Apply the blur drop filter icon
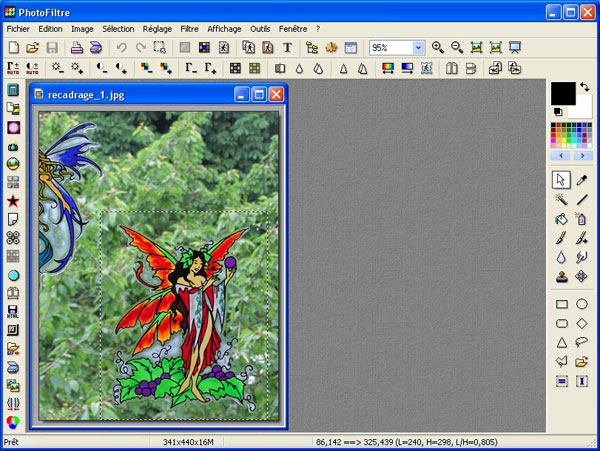 [x=299, y=68]
